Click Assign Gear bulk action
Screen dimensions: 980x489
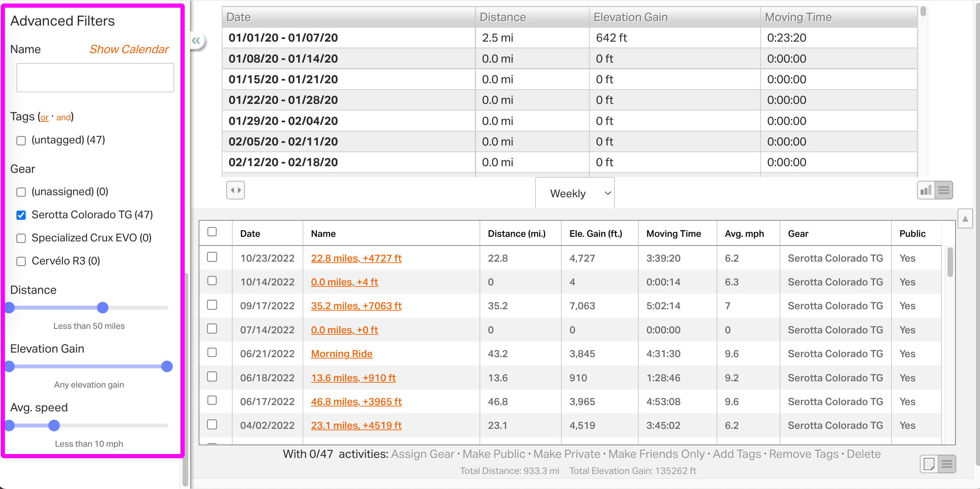422,454
